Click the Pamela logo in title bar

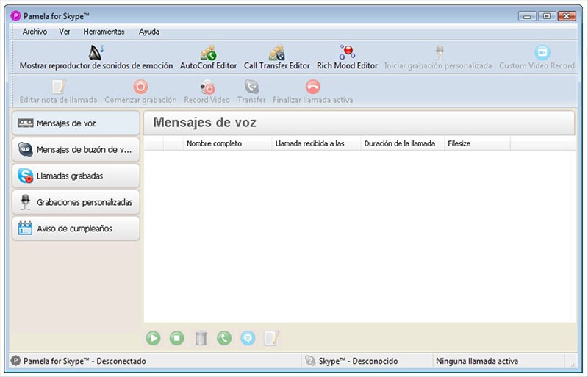coord(15,15)
